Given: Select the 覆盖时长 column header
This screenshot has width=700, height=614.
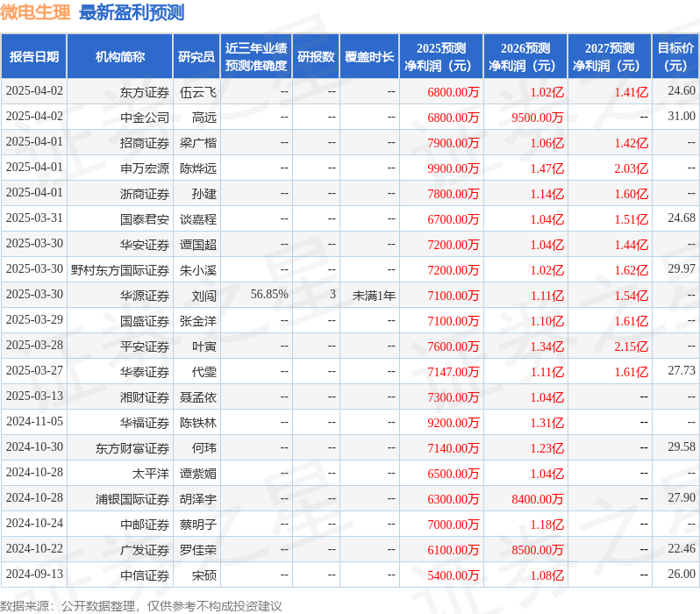Looking at the screenshot, I should 369,57.
